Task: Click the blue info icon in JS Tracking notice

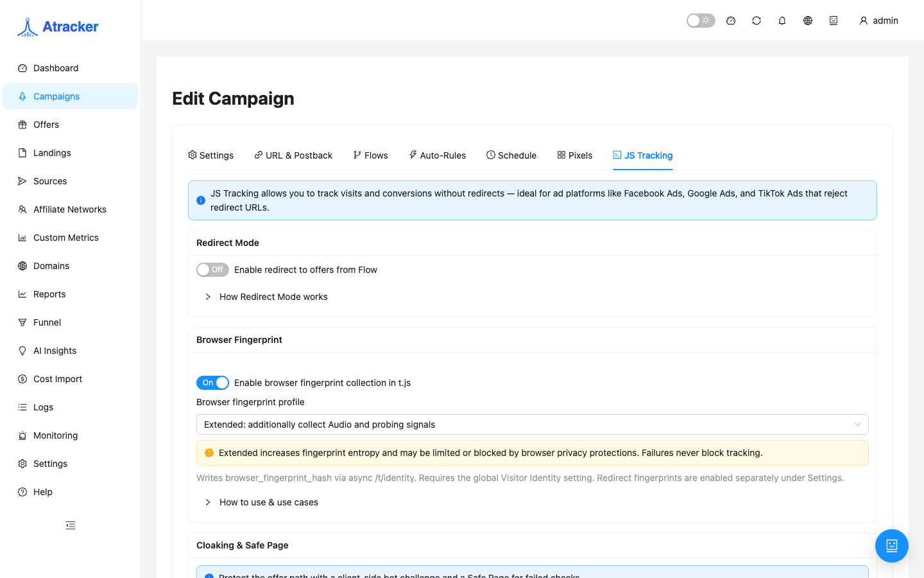Action: [x=201, y=200]
